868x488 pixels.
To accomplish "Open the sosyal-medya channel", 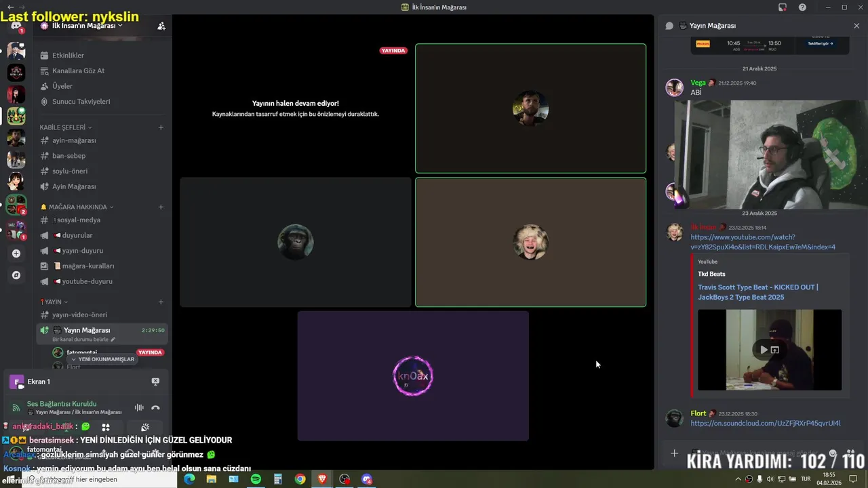I will click(x=102, y=220).
